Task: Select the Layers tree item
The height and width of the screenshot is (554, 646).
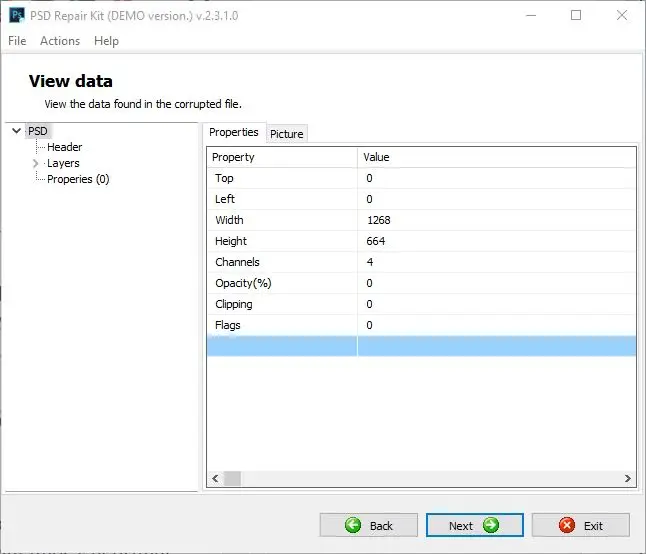Action: point(63,163)
